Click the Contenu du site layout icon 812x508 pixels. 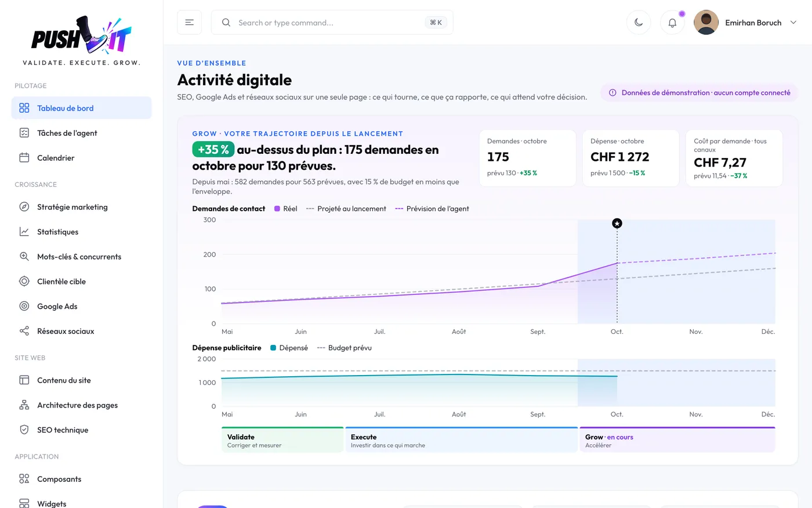(24, 380)
